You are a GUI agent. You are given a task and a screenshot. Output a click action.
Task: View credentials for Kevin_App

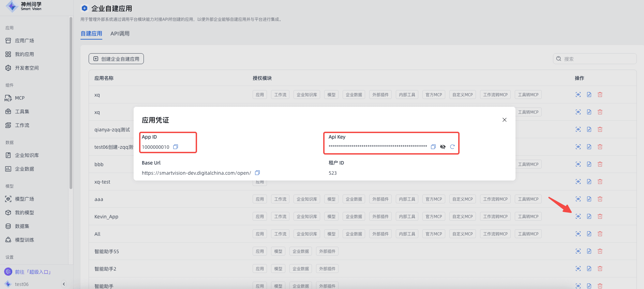[578, 216]
